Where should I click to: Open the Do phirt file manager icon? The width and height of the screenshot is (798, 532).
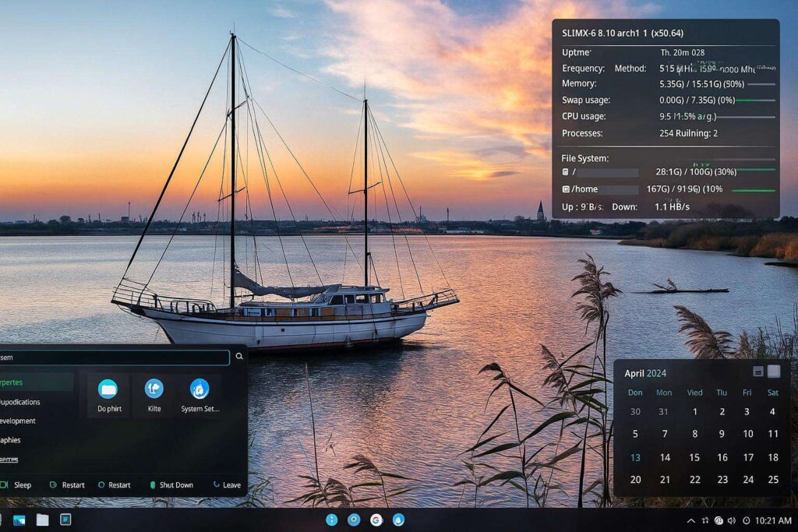[x=107, y=389]
